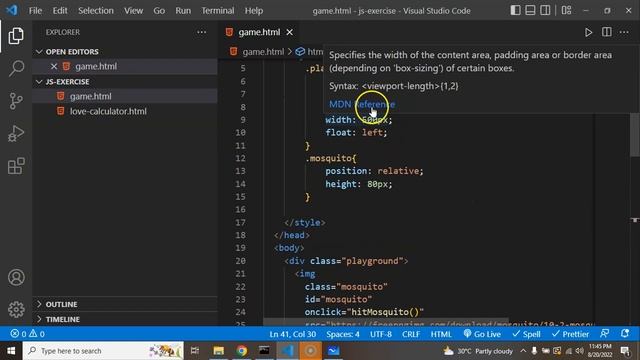Open Google Chrome from taskbar
The image size is (640, 360).
[x=242, y=351]
